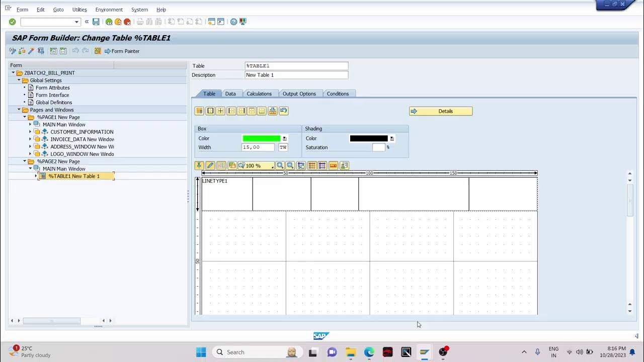Open Box color selection list button
This screenshot has height=362, width=644.
(x=285, y=138)
